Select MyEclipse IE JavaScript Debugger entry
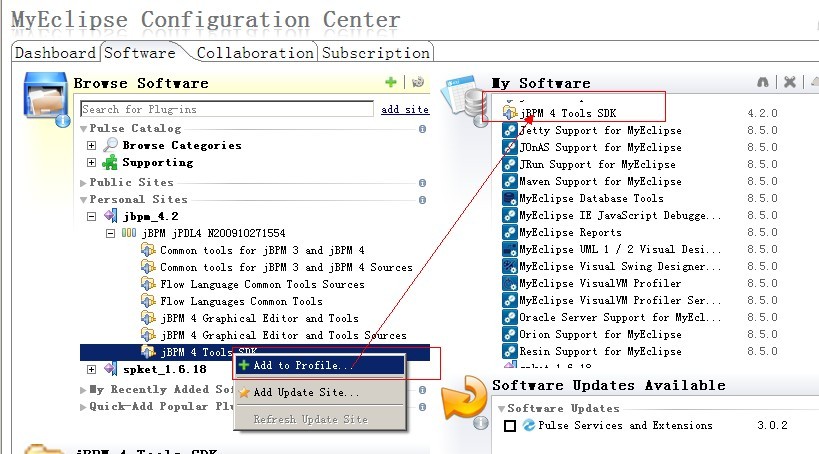 pos(620,215)
